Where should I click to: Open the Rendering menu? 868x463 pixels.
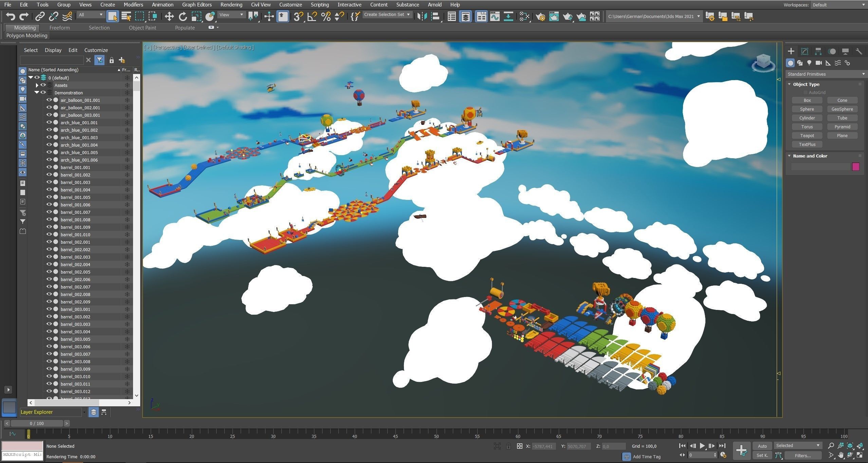coord(231,5)
